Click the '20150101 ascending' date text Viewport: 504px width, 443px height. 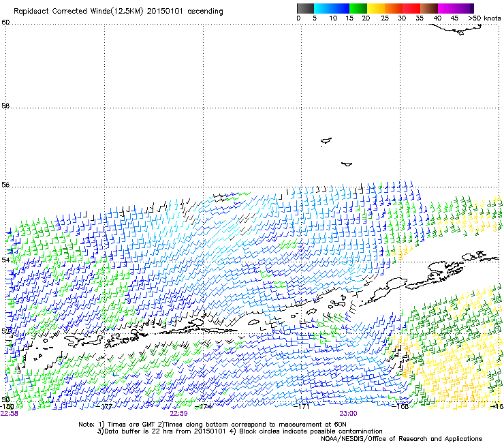pyautogui.click(x=185, y=11)
